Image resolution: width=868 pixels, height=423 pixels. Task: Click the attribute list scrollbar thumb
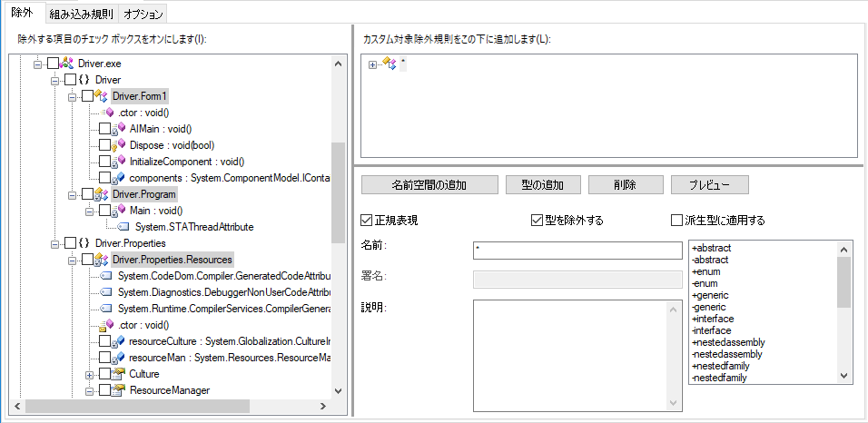point(843,281)
